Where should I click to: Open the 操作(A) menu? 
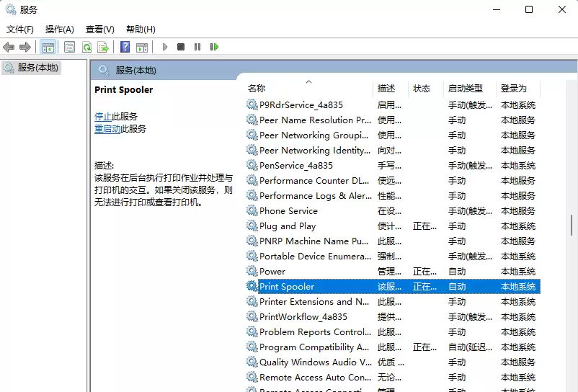[x=59, y=30]
